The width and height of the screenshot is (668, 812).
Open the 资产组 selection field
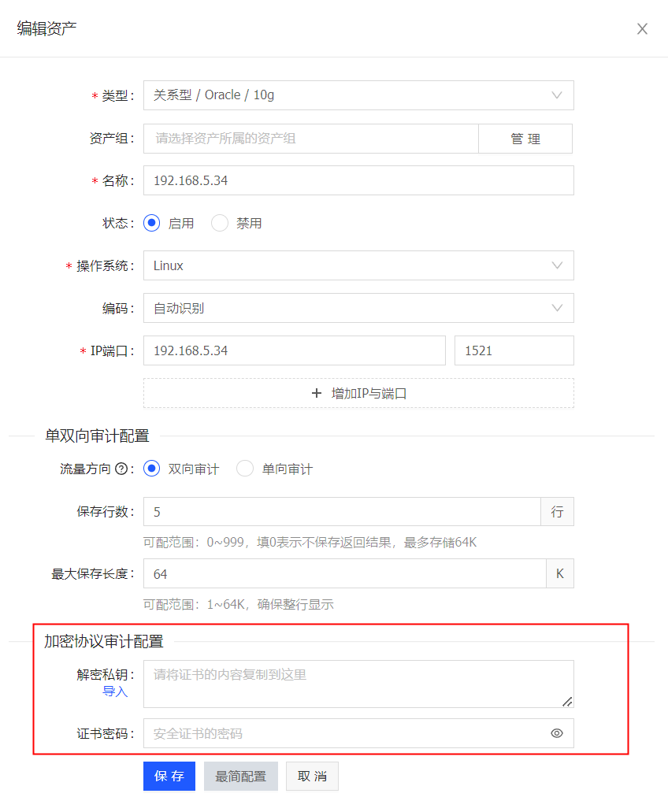pos(310,139)
